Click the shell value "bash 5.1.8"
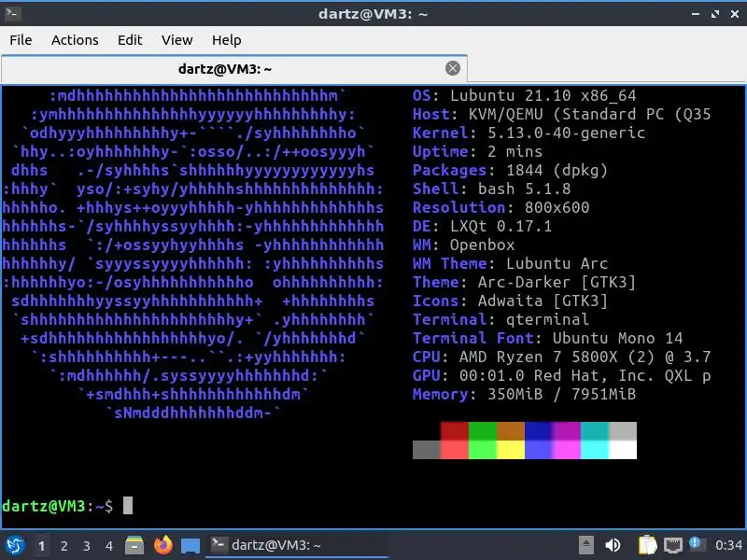Viewport: 747px width, 560px height. click(x=525, y=189)
